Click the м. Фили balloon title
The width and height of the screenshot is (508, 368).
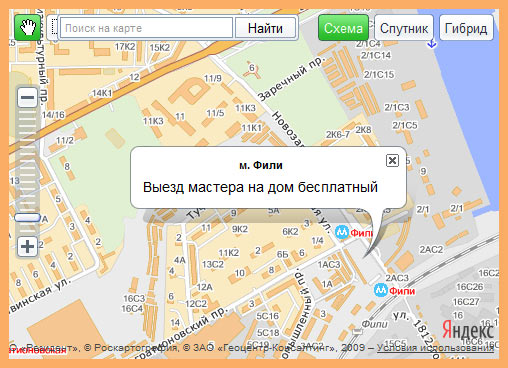pyautogui.click(x=261, y=165)
